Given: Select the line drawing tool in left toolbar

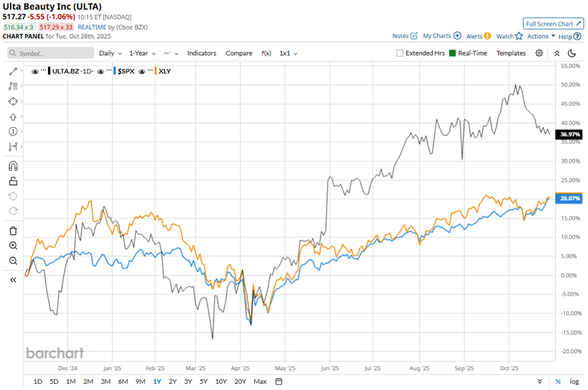Looking at the screenshot, I should pos(13,71).
